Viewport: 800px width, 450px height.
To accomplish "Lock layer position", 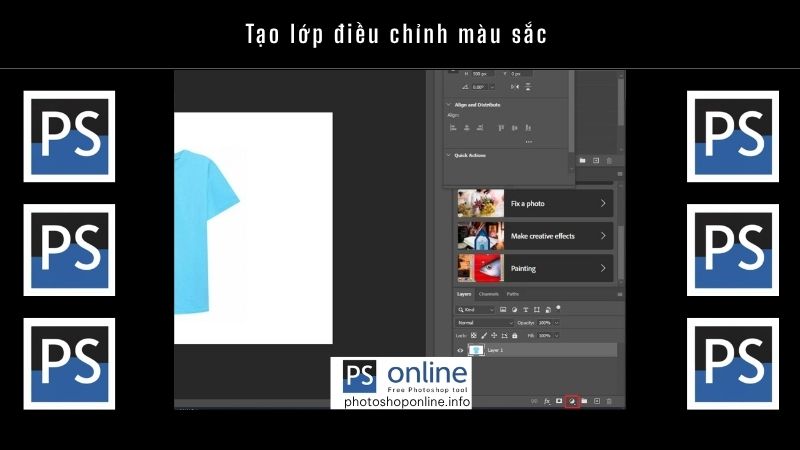I will tap(494, 336).
